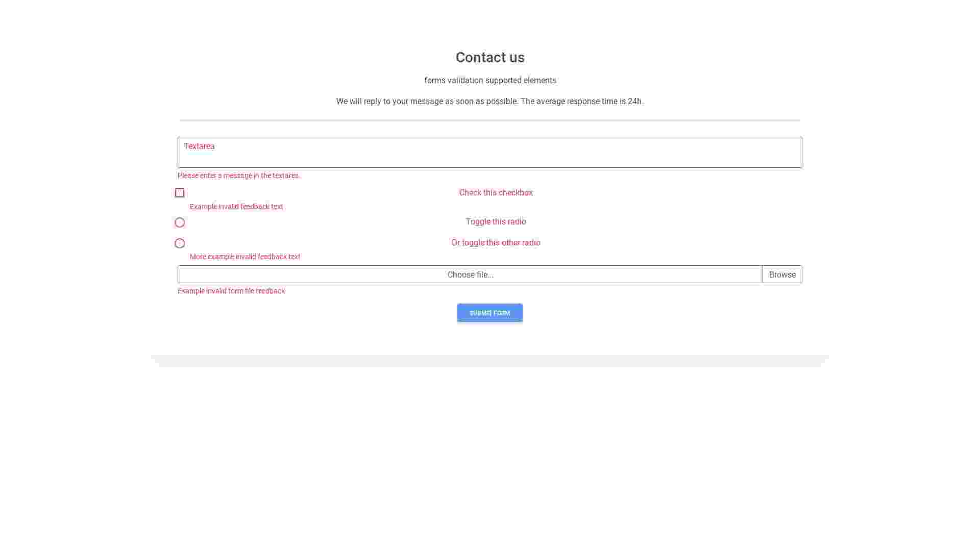The width and height of the screenshot is (980, 551).
Task: Click the "Or toggle this other radio" label
Action: pos(496,243)
